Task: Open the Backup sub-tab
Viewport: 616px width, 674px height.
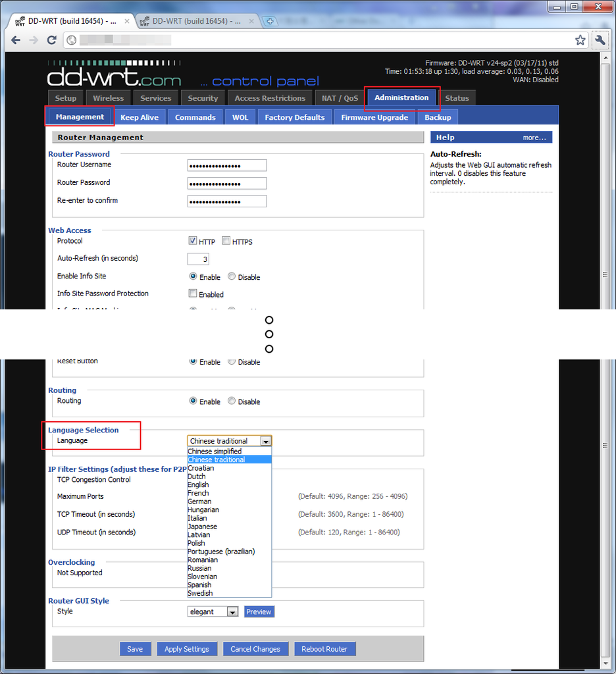Action: [438, 117]
